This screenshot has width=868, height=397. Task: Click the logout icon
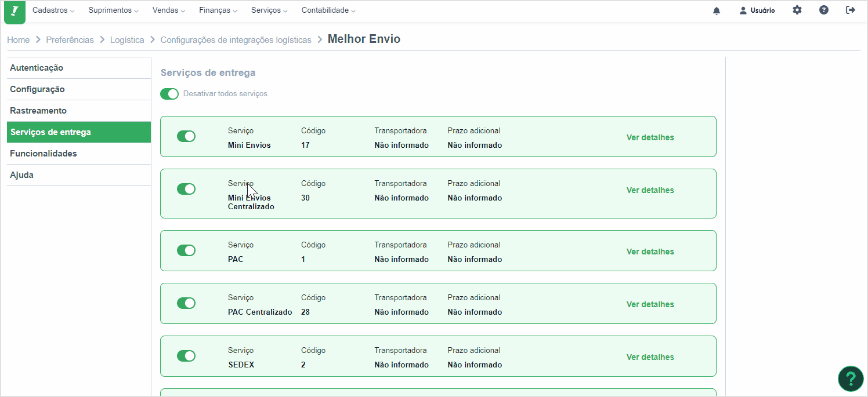[851, 10]
